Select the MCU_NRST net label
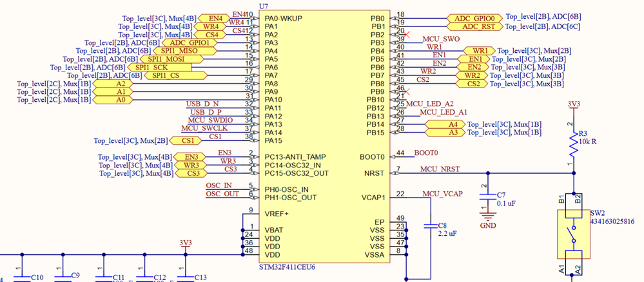Screen dimensions: 644x282 440,169
